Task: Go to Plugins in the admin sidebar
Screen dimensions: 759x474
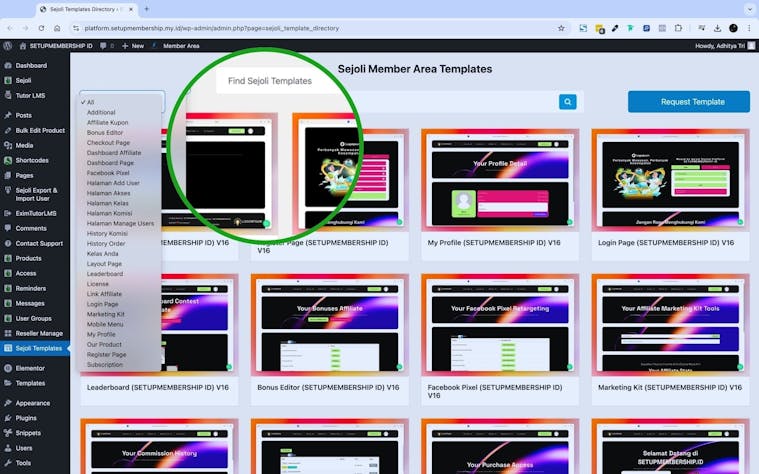Action: [26, 418]
